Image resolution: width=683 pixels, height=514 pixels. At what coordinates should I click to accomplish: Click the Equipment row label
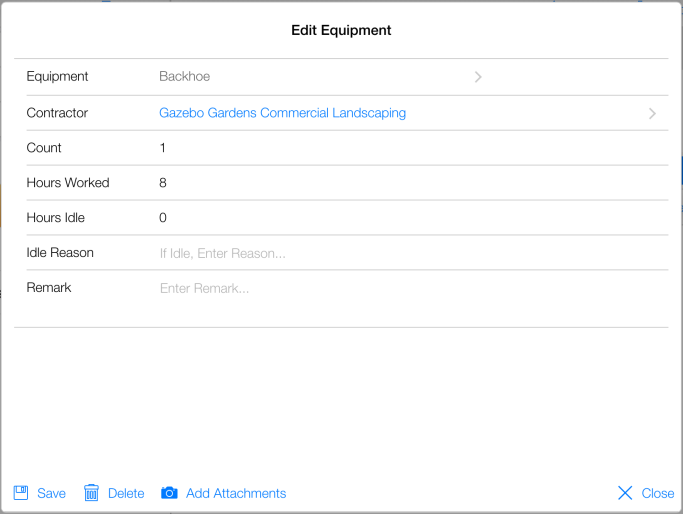click(x=57, y=76)
